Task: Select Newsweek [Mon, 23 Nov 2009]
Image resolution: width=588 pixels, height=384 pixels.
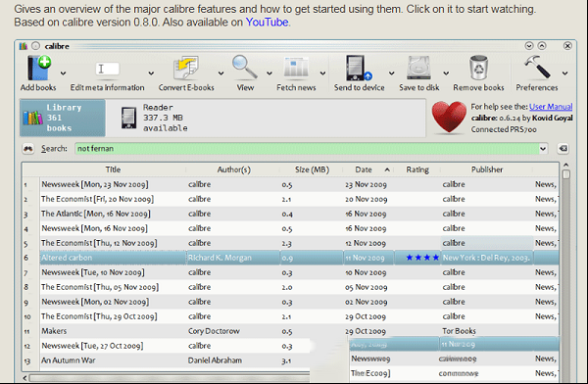Action: pyautogui.click(x=95, y=184)
